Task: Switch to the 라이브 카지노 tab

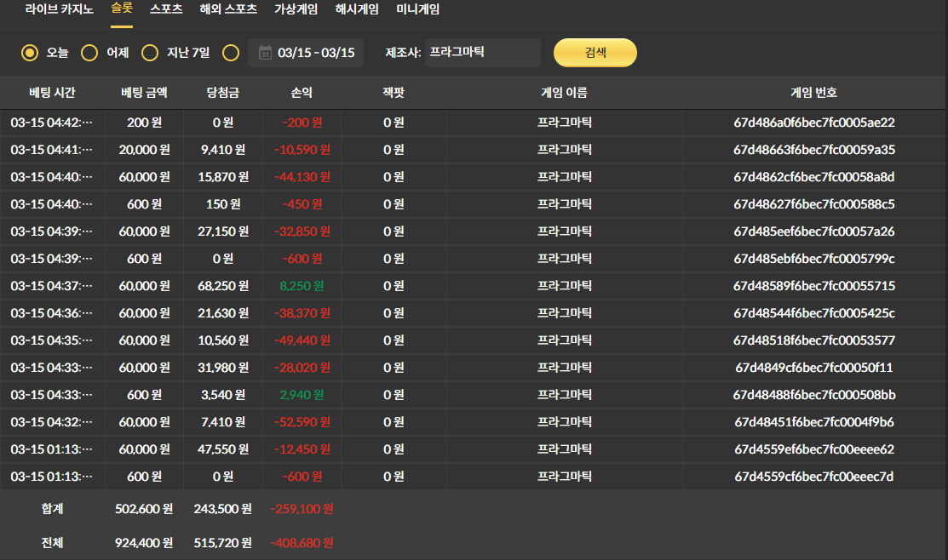Action: (59, 10)
